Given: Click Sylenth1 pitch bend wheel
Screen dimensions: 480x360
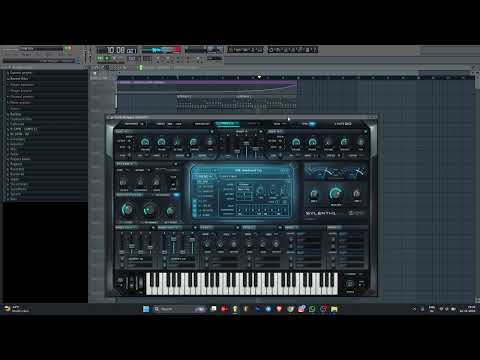Looking at the screenshot, I should 131,283.
